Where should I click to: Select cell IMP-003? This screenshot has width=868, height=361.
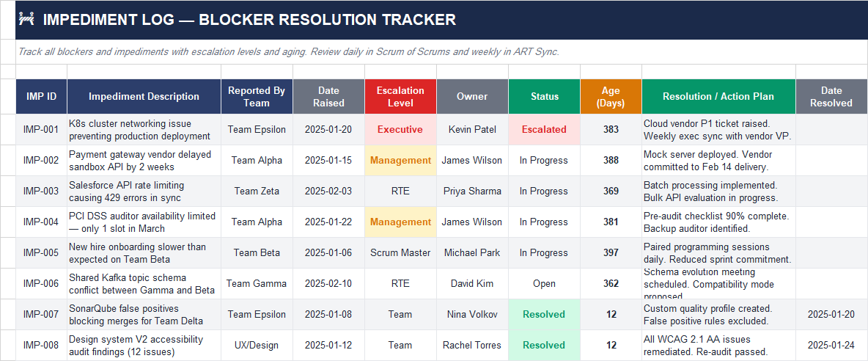click(42, 191)
